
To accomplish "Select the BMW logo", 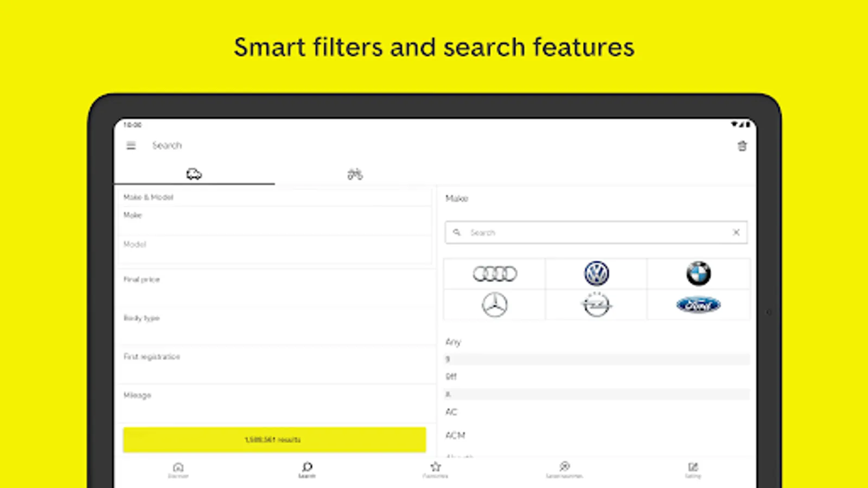I will [x=698, y=274].
